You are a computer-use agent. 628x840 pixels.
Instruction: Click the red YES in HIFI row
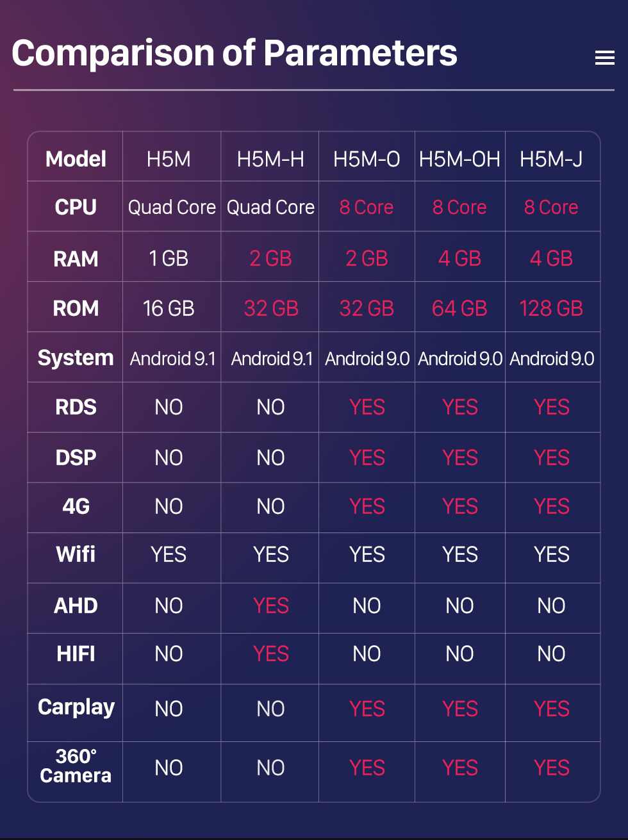pos(270,654)
